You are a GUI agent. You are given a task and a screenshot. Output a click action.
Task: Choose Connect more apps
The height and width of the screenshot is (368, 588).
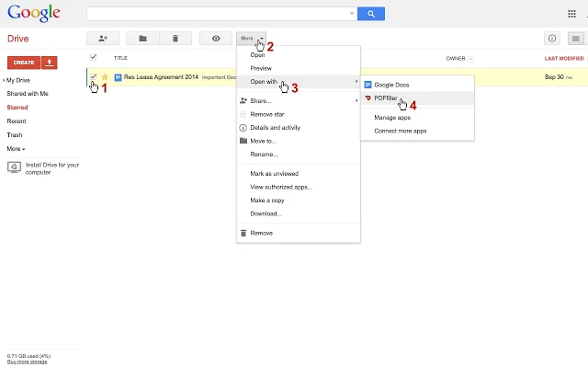(x=417, y=131)
